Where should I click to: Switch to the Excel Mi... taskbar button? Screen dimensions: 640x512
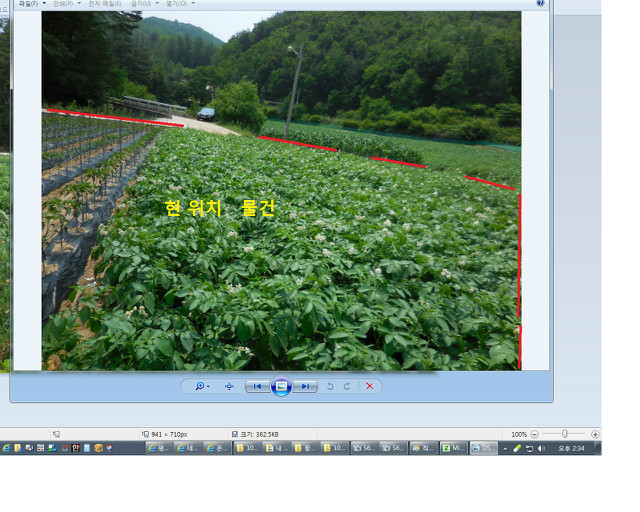(x=452, y=448)
